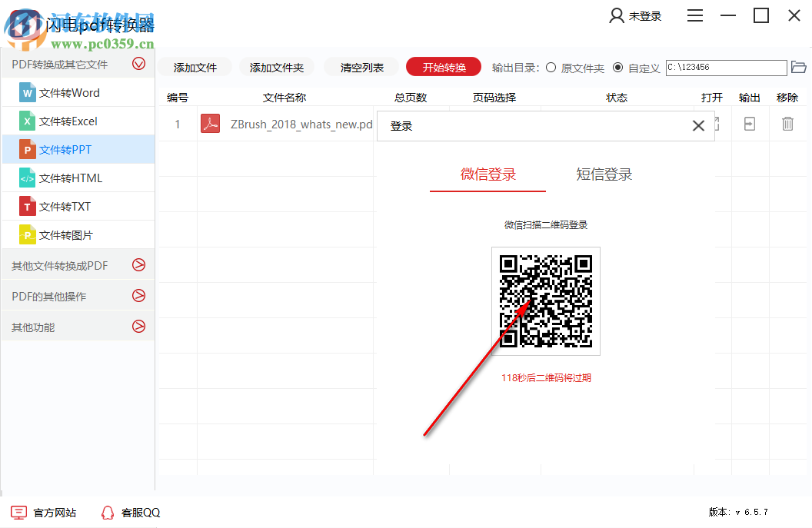Click the 清空列表 button

[361, 68]
